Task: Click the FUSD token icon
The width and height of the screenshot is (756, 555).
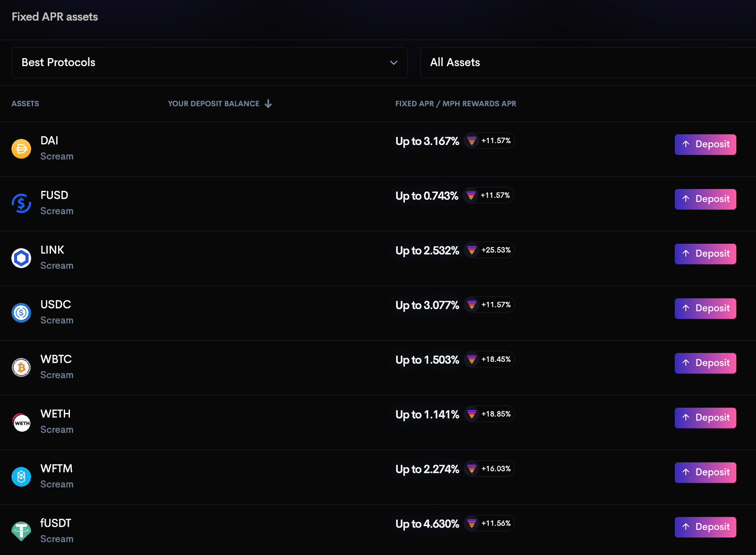Action: click(21, 204)
